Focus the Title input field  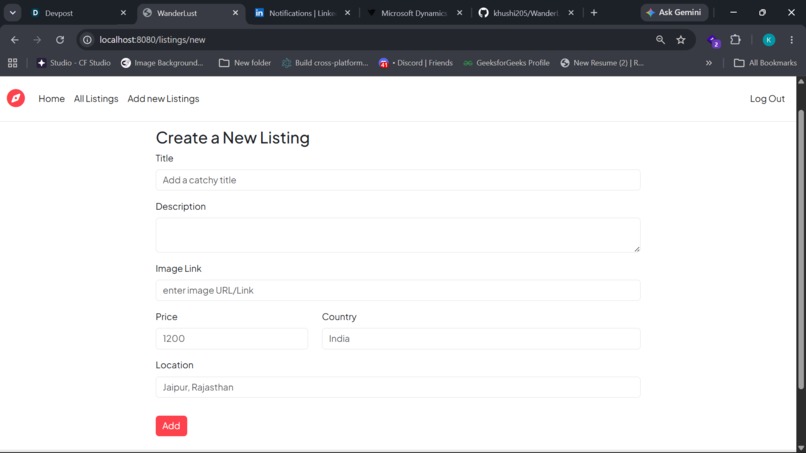coord(398,180)
